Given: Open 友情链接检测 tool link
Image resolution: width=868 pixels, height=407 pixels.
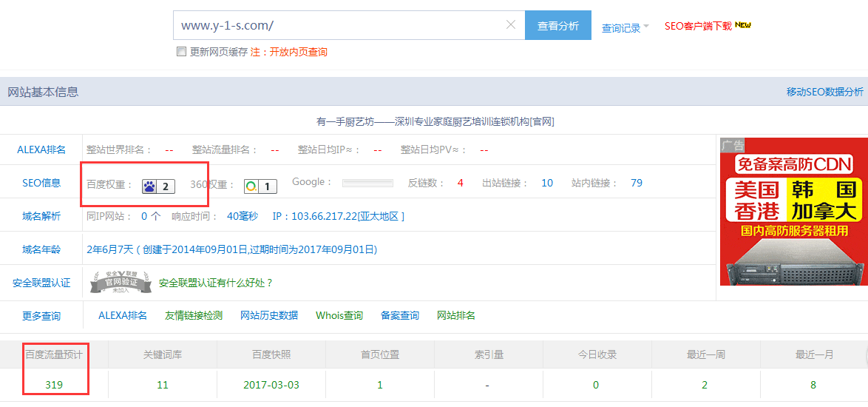Looking at the screenshot, I should coord(194,315).
